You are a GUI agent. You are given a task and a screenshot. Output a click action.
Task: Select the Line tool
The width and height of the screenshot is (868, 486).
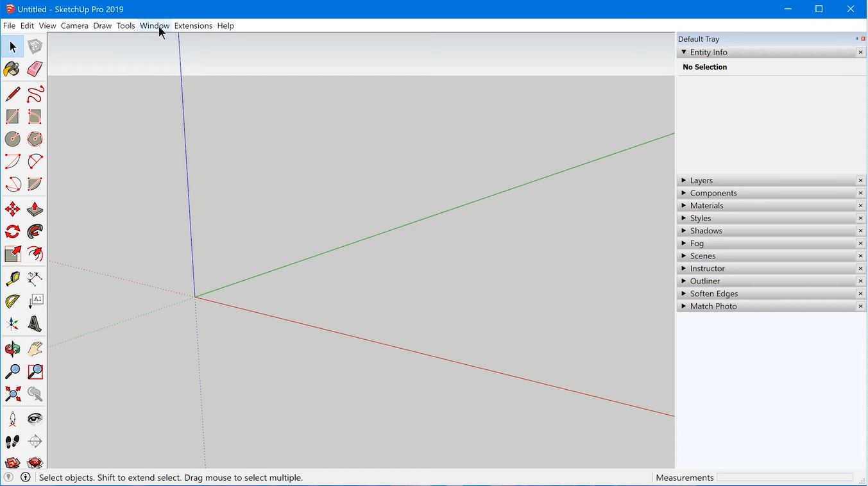click(x=12, y=93)
